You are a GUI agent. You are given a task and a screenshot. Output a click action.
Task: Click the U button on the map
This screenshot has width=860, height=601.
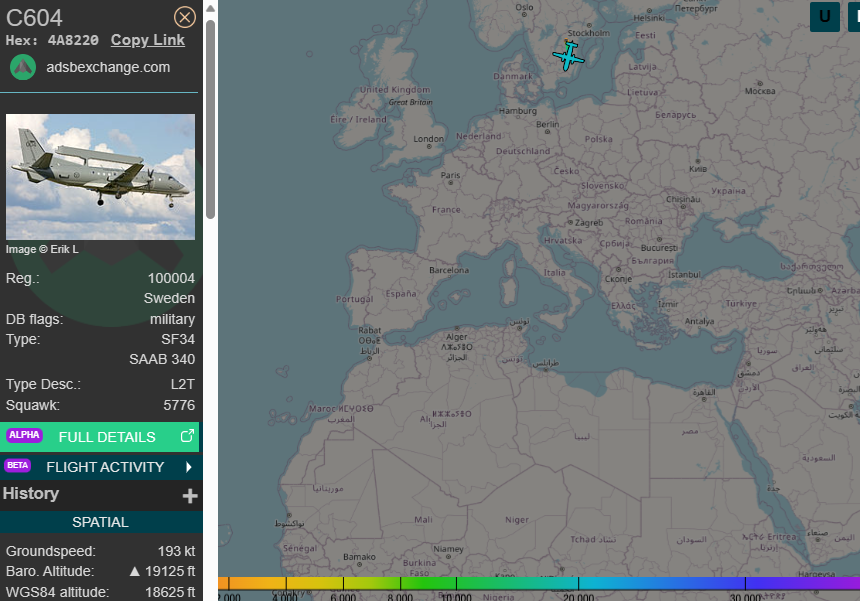tap(824, 16)
